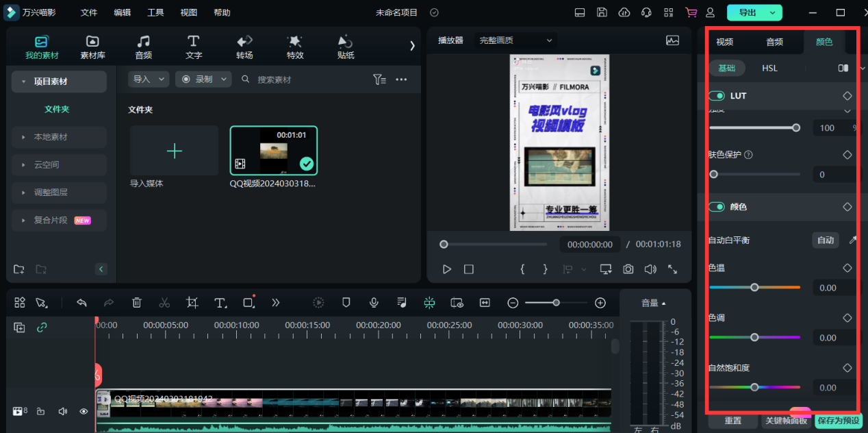Switch to the 音频 properties tab
Viewport: 868px width, 433px height.
(774, 42)
